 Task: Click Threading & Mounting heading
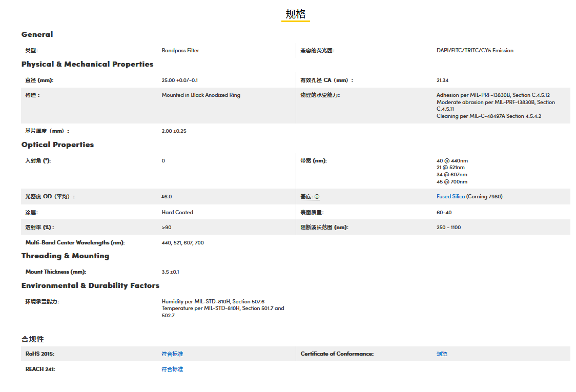[x=66, y=256]
